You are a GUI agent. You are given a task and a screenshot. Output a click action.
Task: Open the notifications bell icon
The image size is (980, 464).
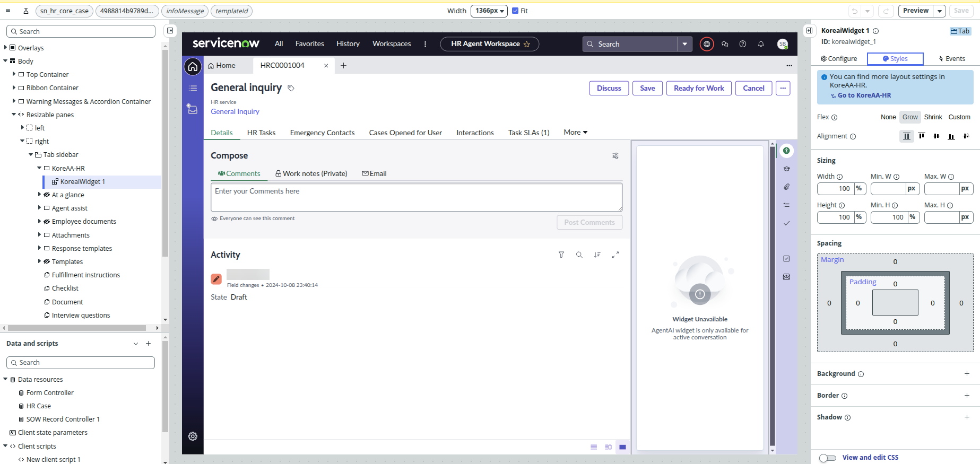(x=760, y=44)
